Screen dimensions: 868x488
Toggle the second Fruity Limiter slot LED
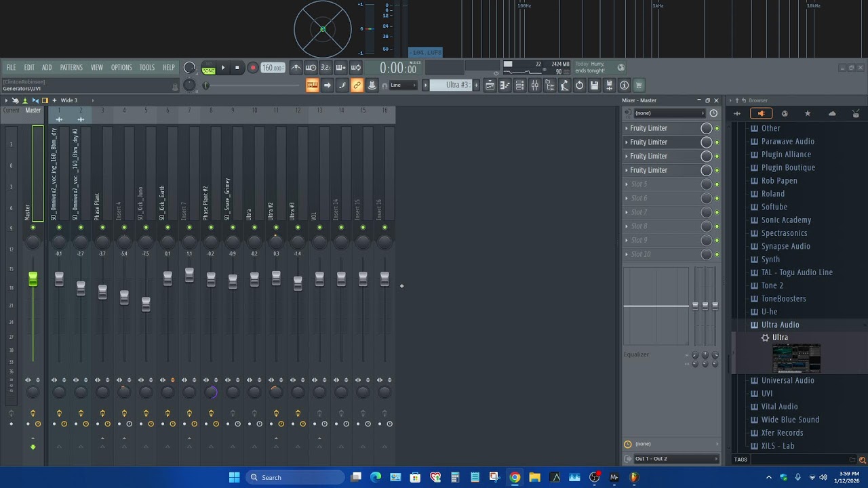pyautogui.click(x=717, y=142)
